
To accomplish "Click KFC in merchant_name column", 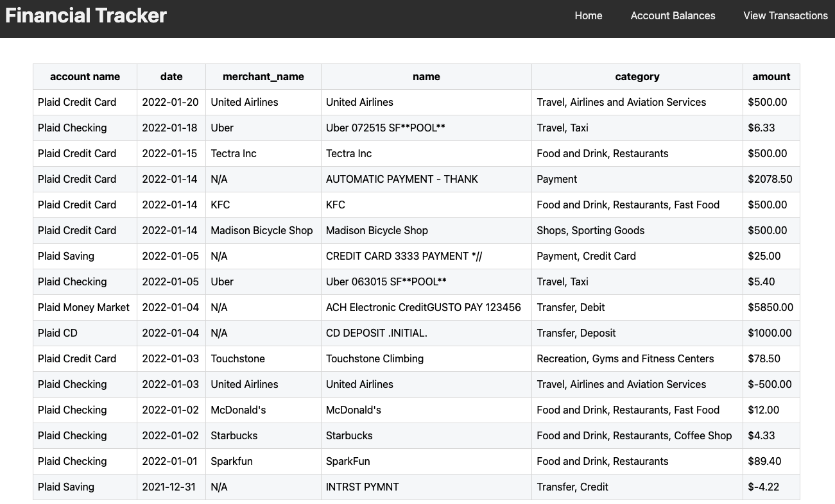I will coord(263,205).
